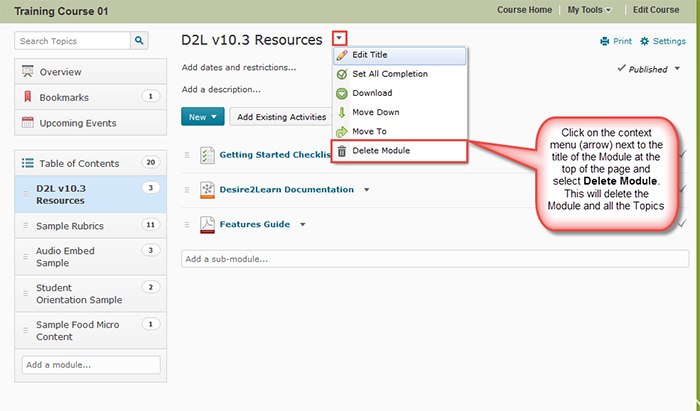Screen dimensions: 700x411
Task: Open the My Tools menu
Action: click(591, 10)
